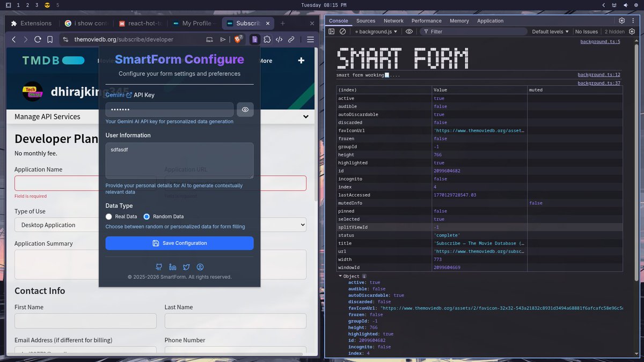
Task: Switch to workspace 2 in top bar
Action: tap(27, 5)
